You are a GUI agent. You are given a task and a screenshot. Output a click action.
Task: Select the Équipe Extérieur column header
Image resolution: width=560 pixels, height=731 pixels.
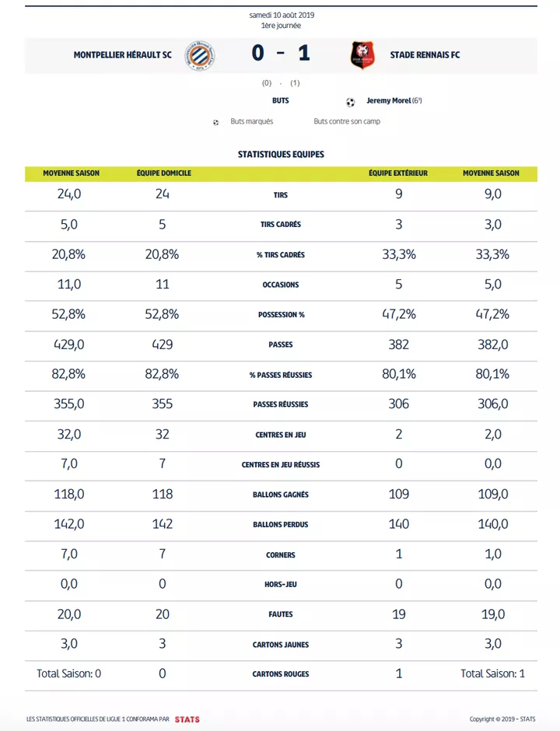398,173
